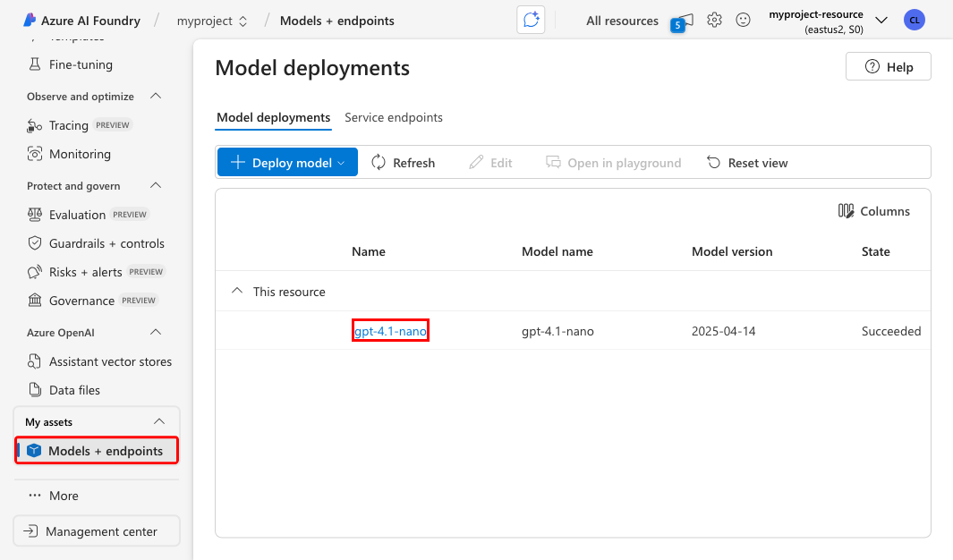Select Monitoring from the sidebar
Screen dimensions: 953x560
tap(81, 154)
